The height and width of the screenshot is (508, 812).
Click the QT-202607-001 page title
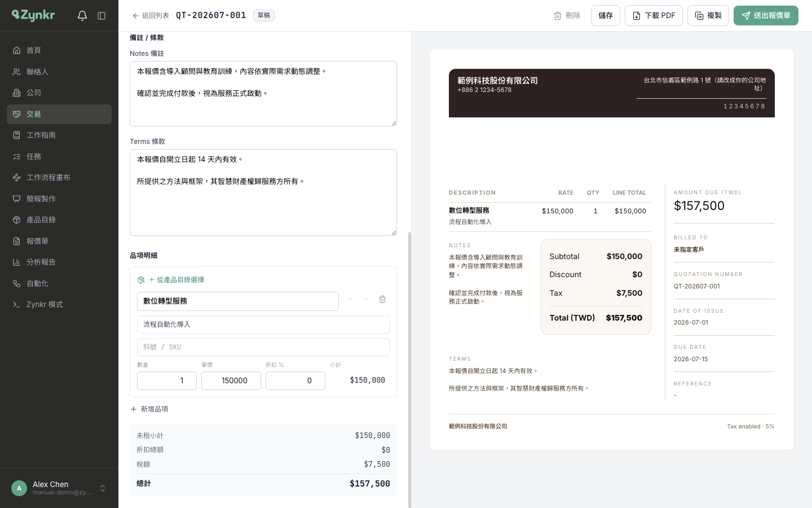click(x=211, y=15)
